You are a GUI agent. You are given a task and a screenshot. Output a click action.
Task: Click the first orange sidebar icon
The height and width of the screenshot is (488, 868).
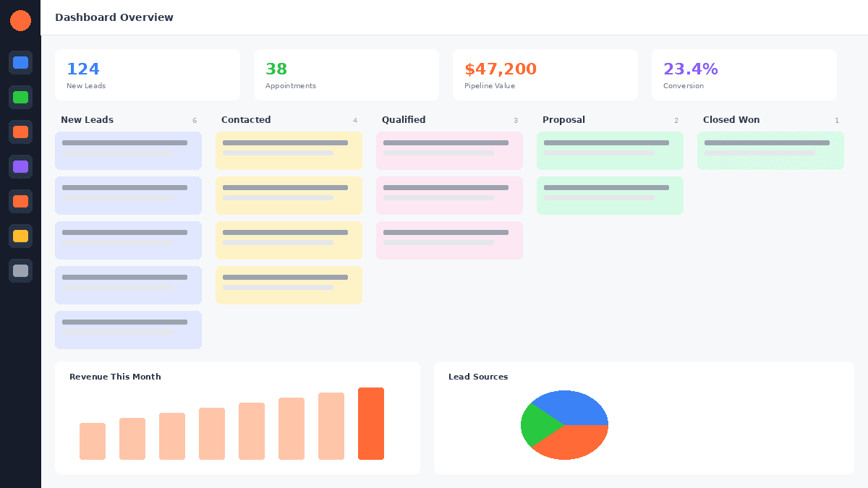pyautogui.click(x=21, y=132)
